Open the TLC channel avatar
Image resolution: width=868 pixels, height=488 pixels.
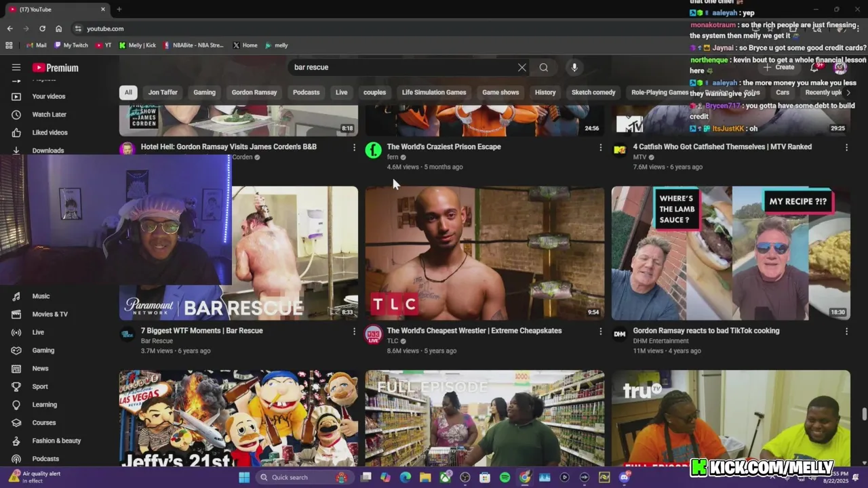click(374, 334)
